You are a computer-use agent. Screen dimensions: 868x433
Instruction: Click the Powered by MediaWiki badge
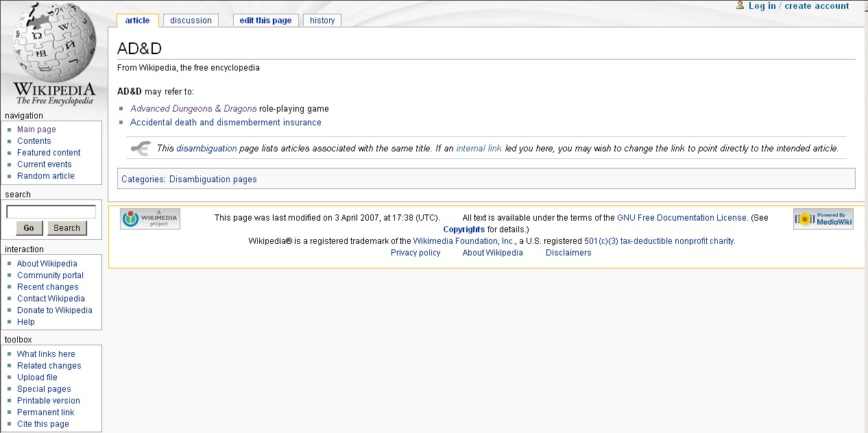[x=823, y=219]
